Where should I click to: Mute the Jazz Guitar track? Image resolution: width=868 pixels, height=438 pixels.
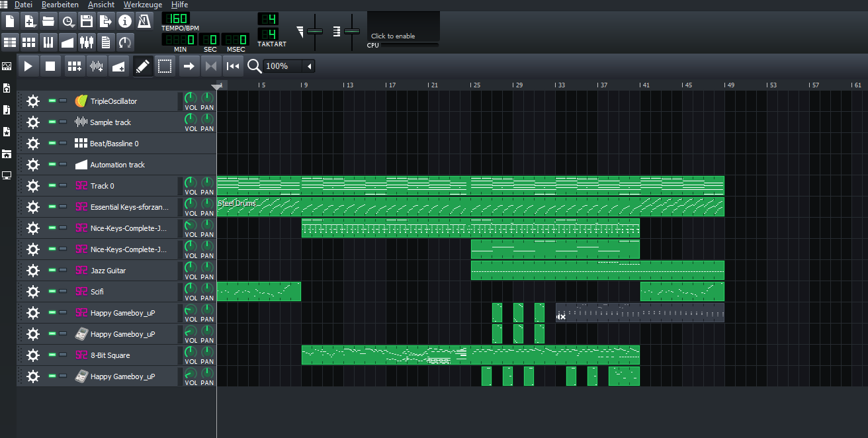pos(52,271)
